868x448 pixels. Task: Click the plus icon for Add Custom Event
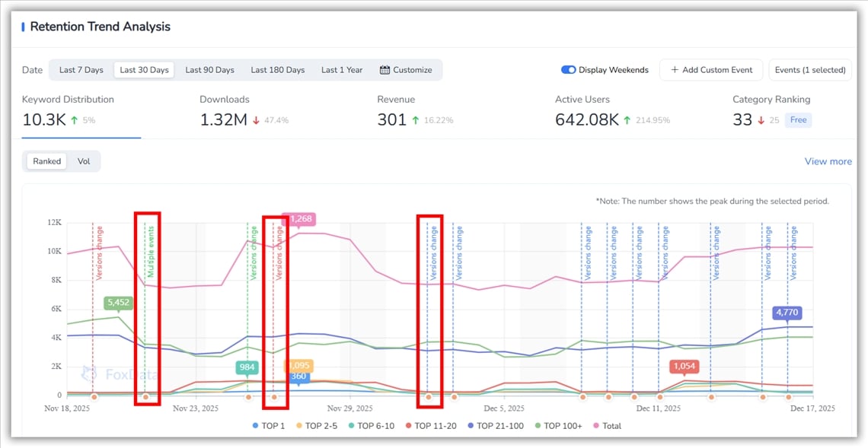point(675,70)
